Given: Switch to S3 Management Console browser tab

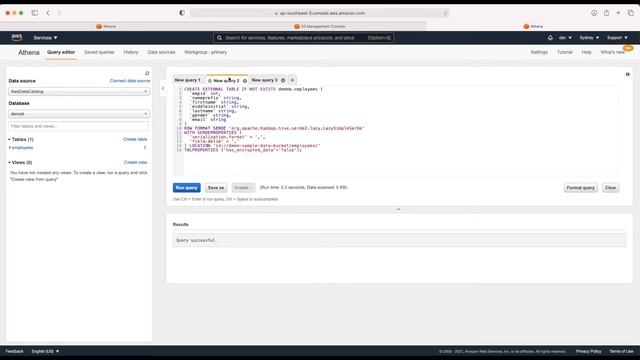Looking at the screenshot, I should pos(320,26).
